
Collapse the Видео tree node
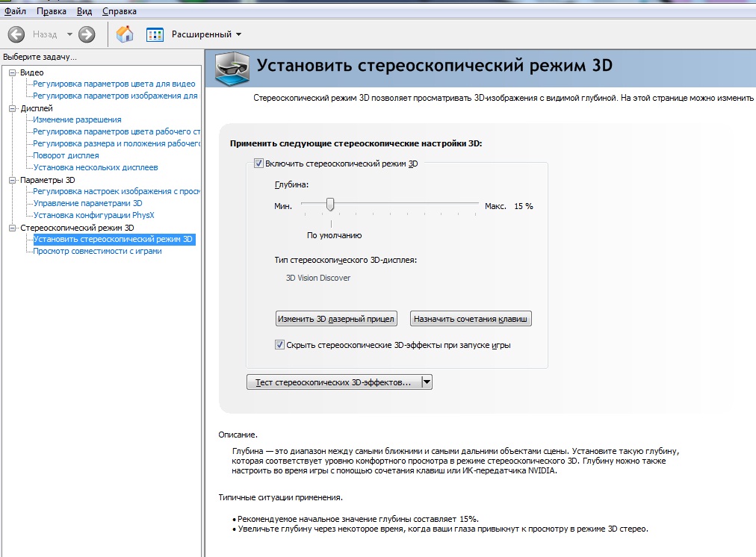(x=13, y=72)
